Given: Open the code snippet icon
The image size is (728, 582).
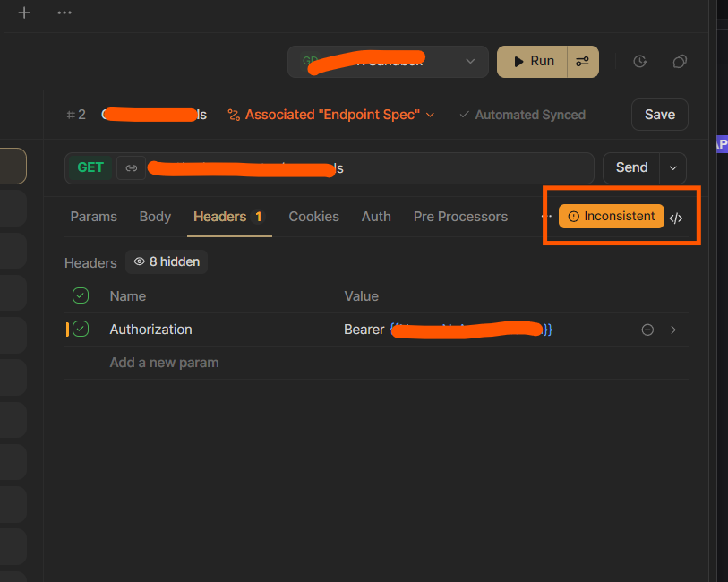Looking at the screenshot, I should 676,218.
